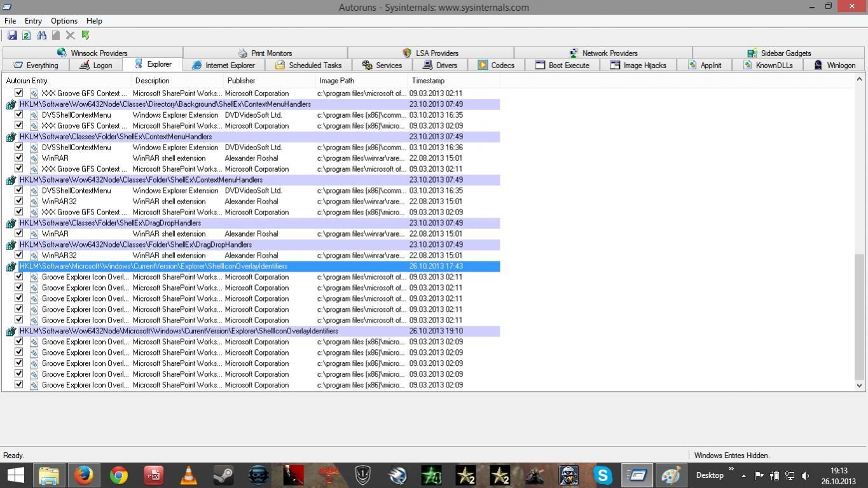Viewport: 868px width, 488px height.
Task: Uncheck DVSShellContextMenu entry timestamped 16:36
Action: pyautogui.click(x=19, y=147)
